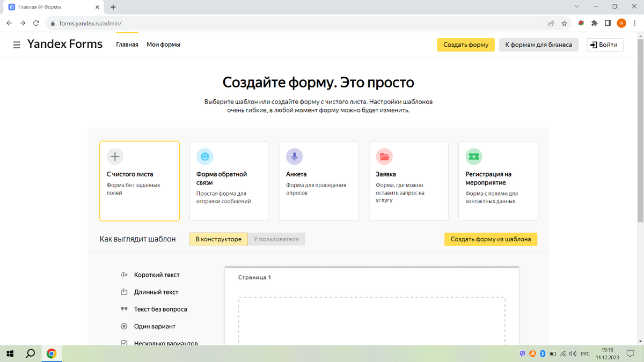Click 'Создать форму из шаблона' button
This screenshot has height=362, width=644.
[491, 239]
